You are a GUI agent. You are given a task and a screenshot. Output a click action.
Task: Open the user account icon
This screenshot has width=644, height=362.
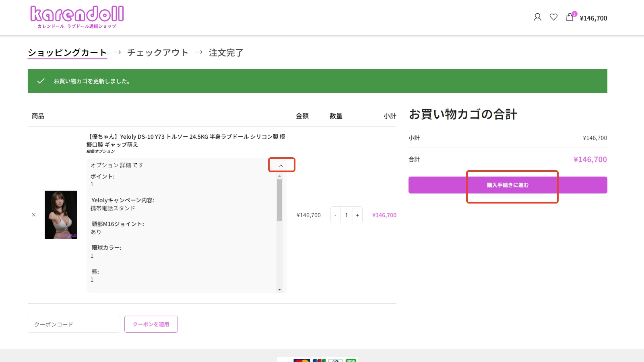537,17
